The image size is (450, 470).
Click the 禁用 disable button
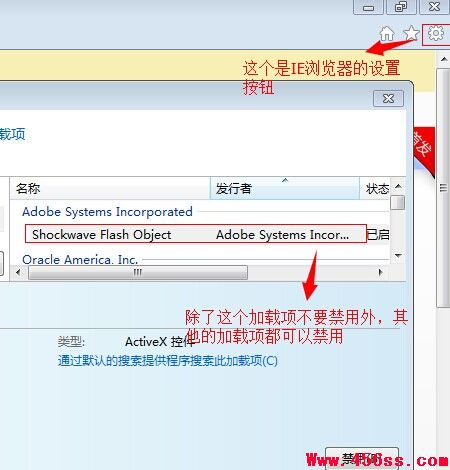click(x=362, y=459)
